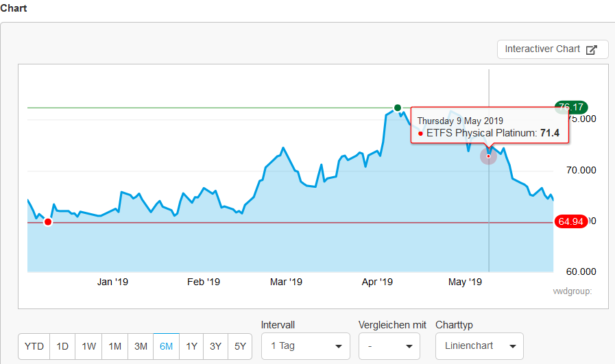Select the active 6M range
Image resolution: width=615 pixels, height=364 pixels.
[166, 346]
